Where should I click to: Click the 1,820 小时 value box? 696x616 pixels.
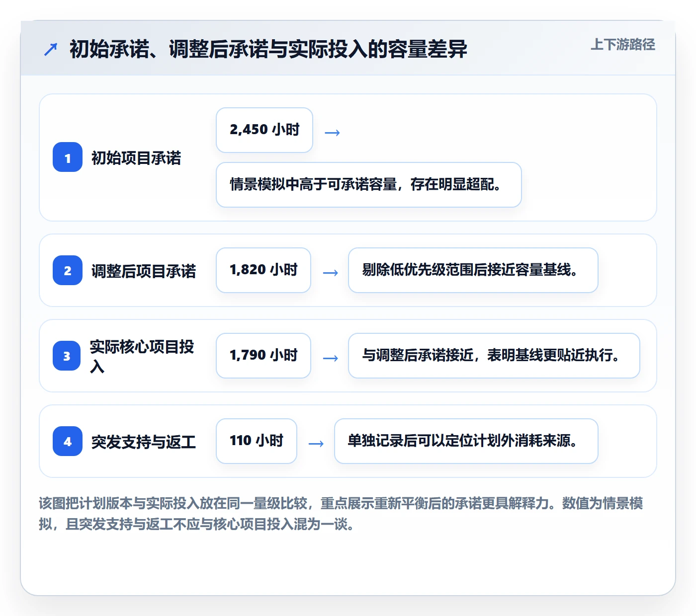point(263,270)
